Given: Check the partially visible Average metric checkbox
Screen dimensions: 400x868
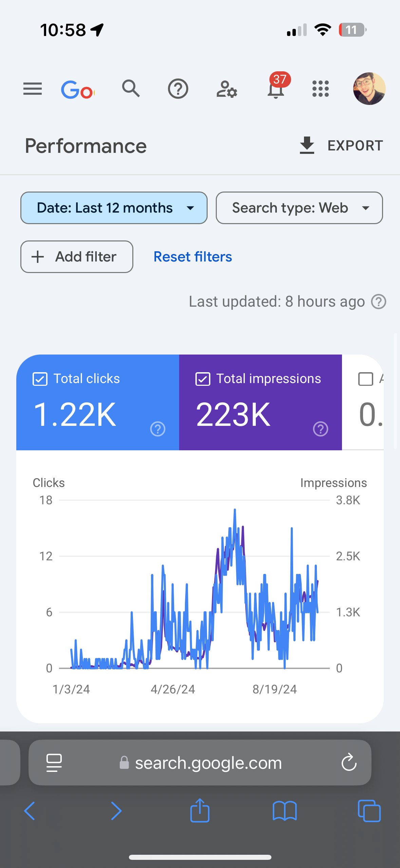Looking at the screenshot, I should [366, 379].
